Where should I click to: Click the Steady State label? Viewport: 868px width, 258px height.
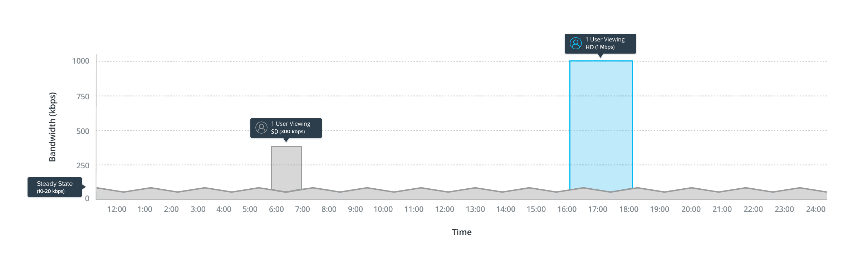point(55,187)
